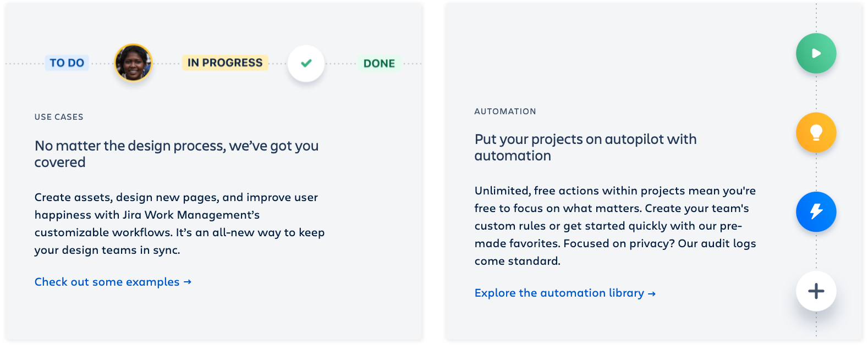Image resolution: width=868 pixels, height=345 pixels.
Task: Click the arrow after 'Explore the automation library'
Action: 652,293
